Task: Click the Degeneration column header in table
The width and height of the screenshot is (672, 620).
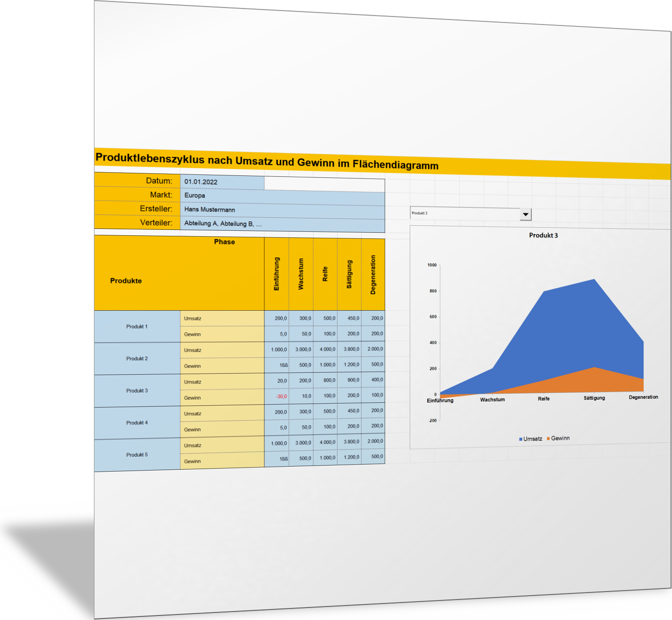Action: 373,274
